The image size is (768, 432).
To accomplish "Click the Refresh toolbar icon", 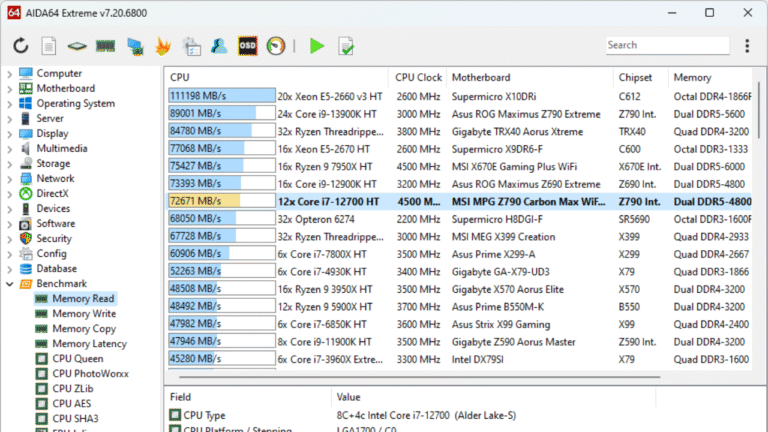I will tap(21, 46).
